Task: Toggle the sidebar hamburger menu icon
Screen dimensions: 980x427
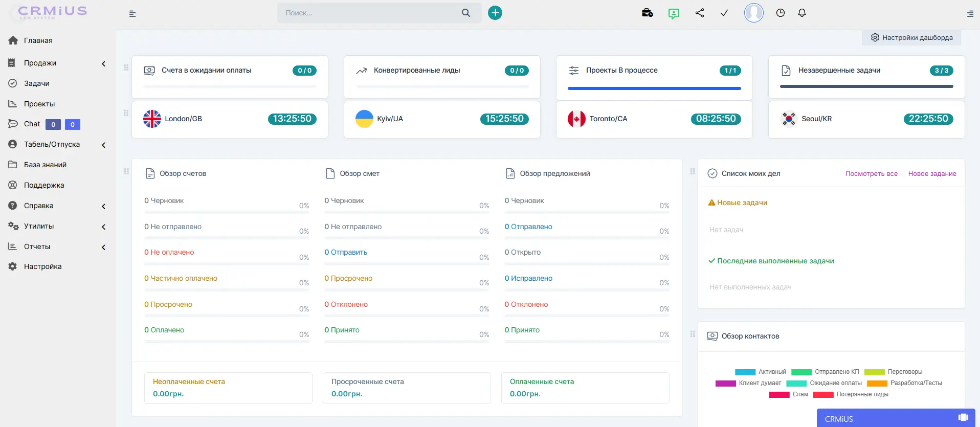Action: click(x=132, y=14)
